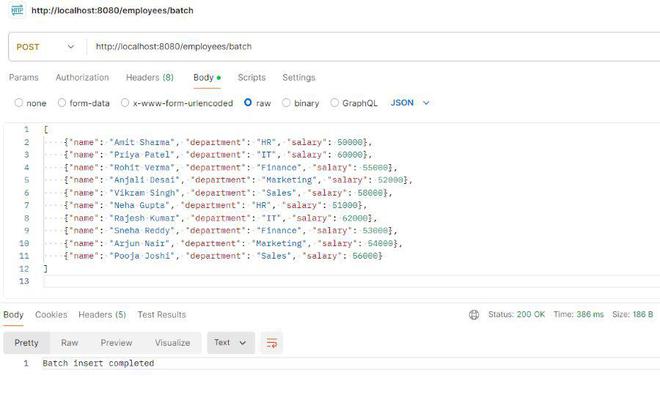Screen dimensions: 660x411
Task: Click the HTTP request icon beside the title
Action: (x=17, y=11)
